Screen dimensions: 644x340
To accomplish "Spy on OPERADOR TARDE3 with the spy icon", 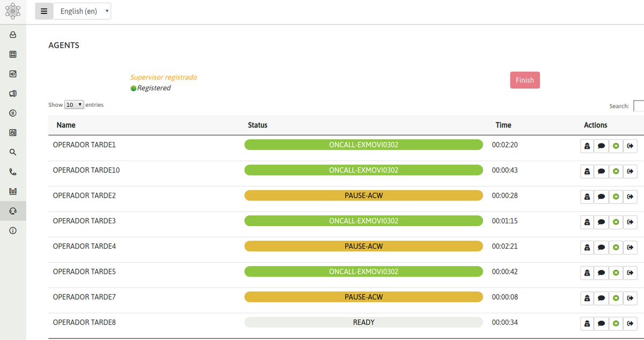I will click(x=587, y=222).
